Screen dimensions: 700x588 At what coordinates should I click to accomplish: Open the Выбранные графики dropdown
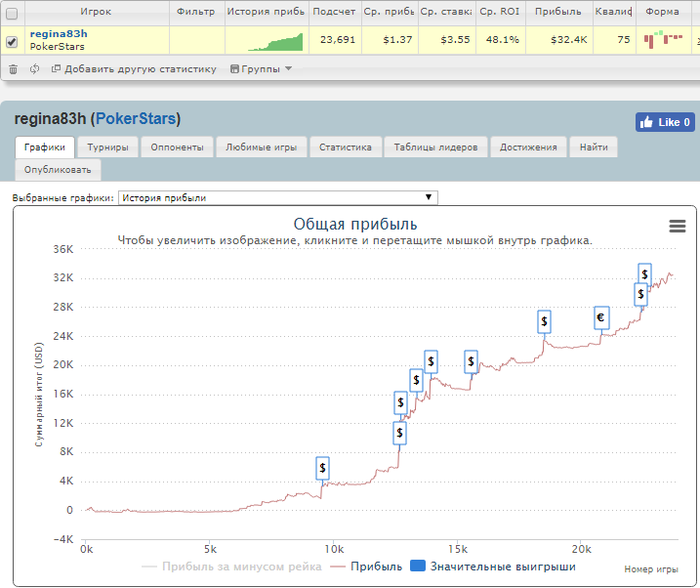tap(277, 198)
